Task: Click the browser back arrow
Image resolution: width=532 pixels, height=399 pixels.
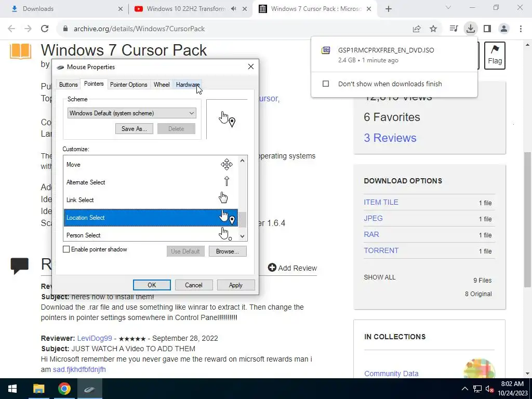Action: click(11, 29)
